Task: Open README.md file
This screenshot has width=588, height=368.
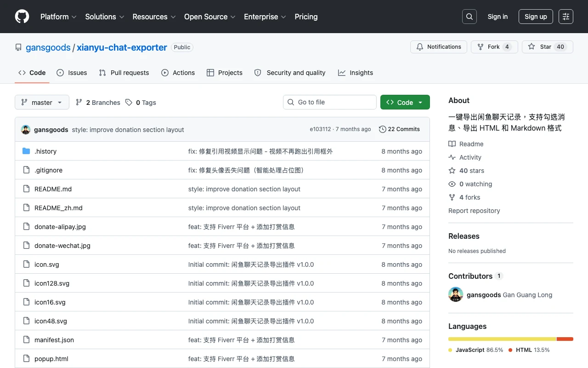Action: pos(53,189)
